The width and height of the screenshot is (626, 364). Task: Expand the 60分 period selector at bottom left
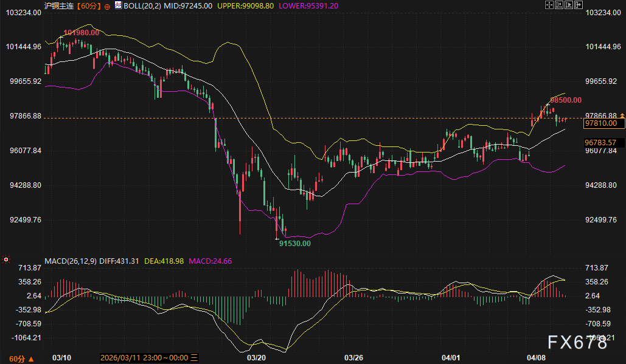16,357
